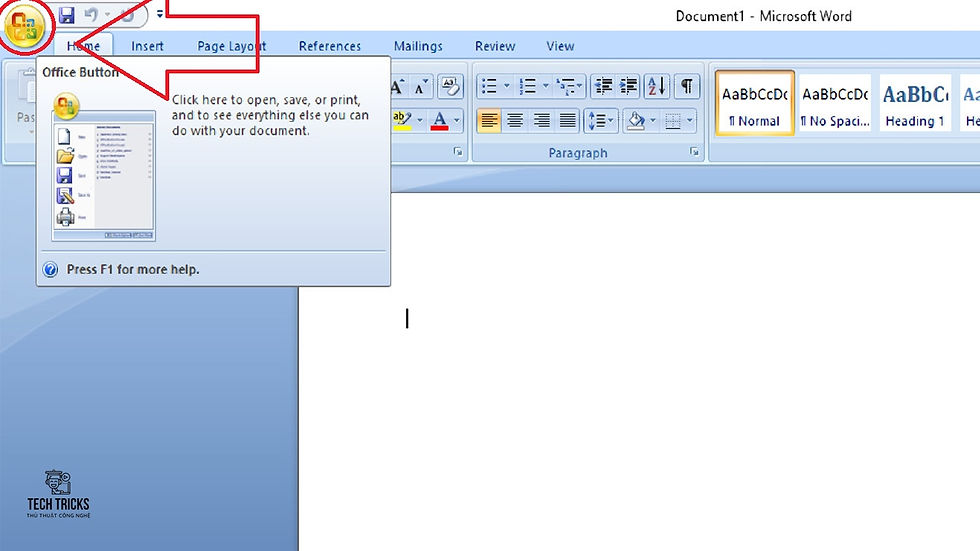Open the round Office Button menu
980x551 pixels.
(25, 27)
